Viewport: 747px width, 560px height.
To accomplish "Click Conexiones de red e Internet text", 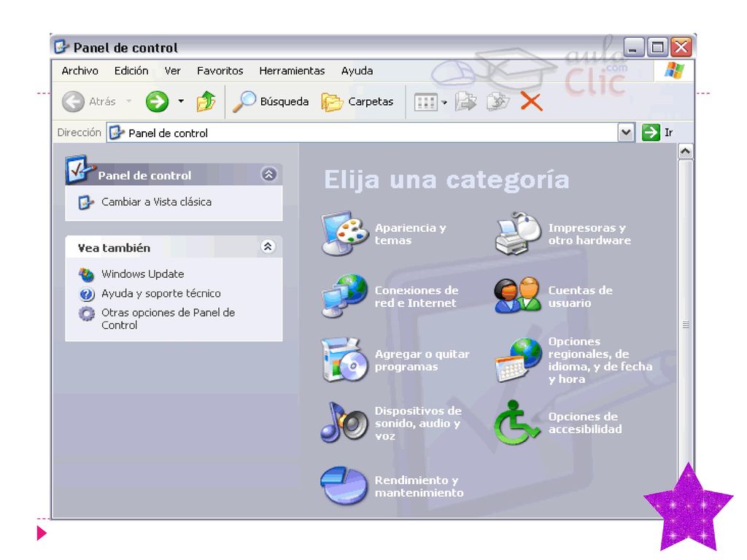I will click(417, 296).
